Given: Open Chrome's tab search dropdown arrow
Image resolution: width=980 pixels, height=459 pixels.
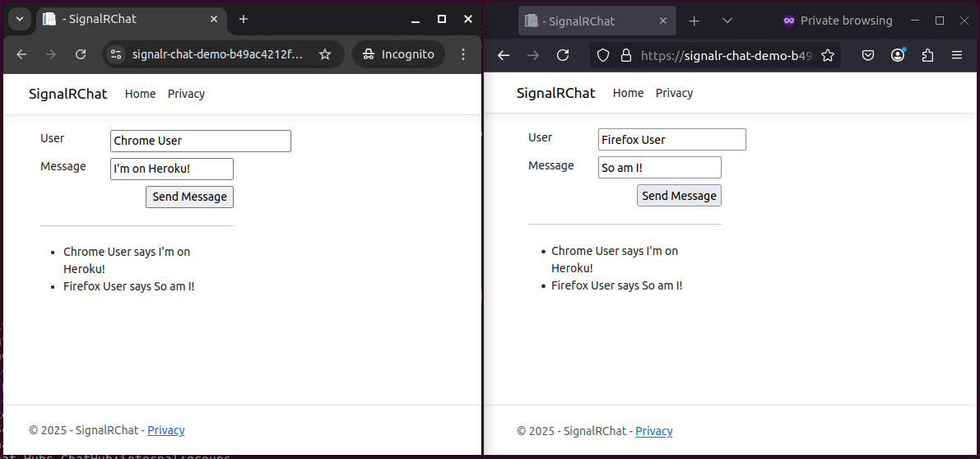Looking at the screenshot, I should click(20, 19).
